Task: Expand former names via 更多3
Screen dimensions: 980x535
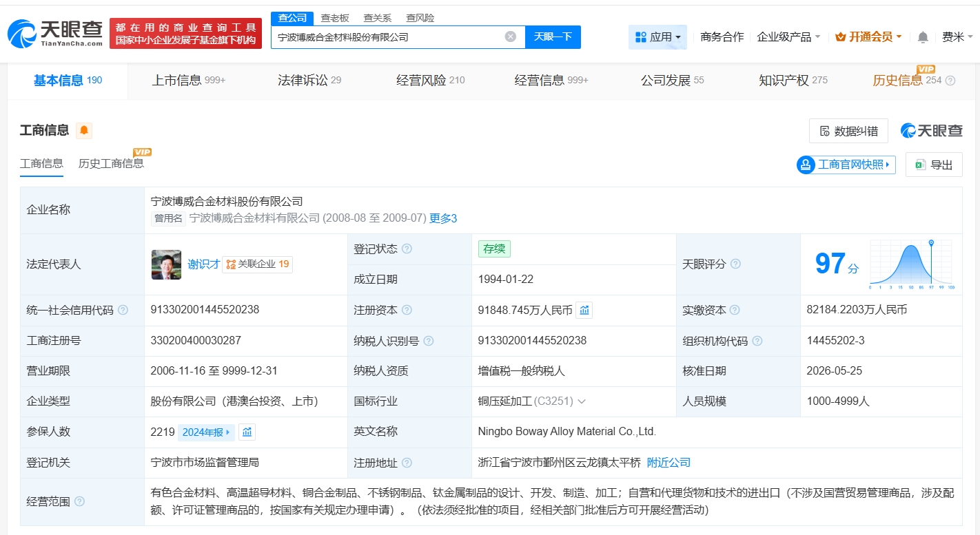Action: click(x=443, y=218)
